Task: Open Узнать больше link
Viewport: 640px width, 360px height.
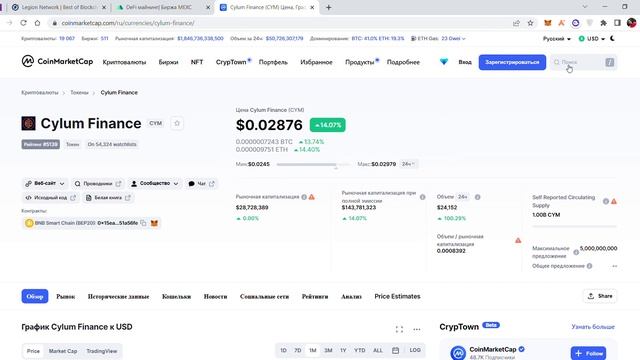Action: [593, 327]
